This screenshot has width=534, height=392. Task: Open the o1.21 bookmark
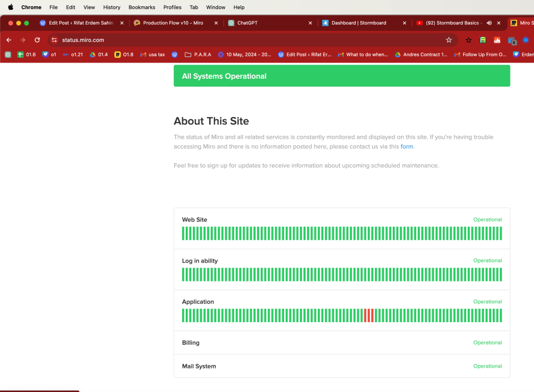click(73, 54)
